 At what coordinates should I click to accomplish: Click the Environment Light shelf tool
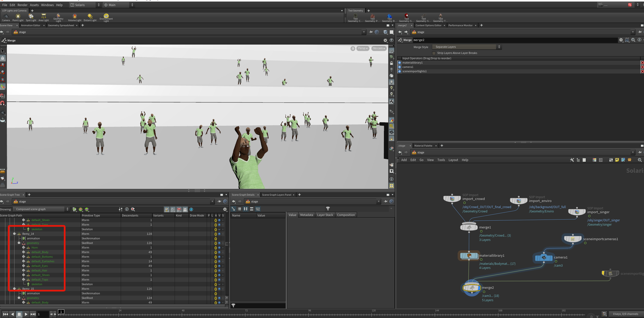[x=106, y=17]
